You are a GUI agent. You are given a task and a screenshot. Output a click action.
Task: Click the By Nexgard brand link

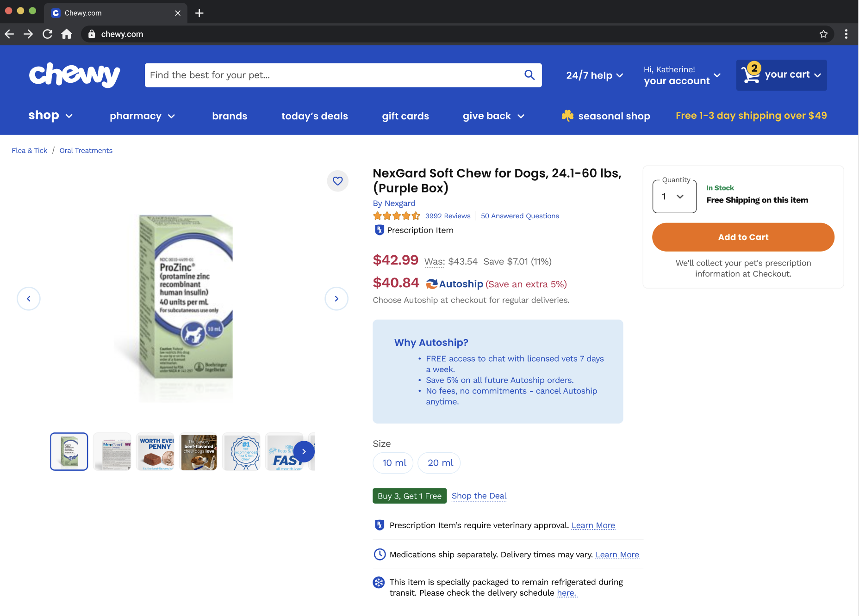click(394, 203)
